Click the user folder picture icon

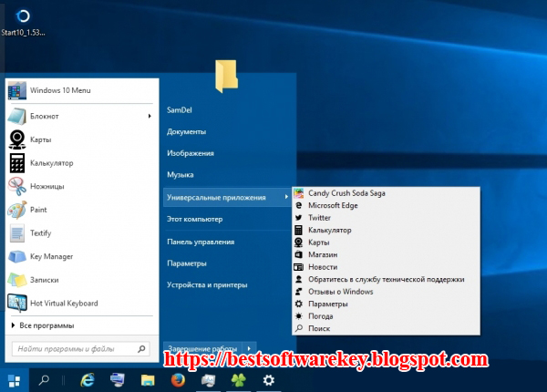[x=227, y=77]
